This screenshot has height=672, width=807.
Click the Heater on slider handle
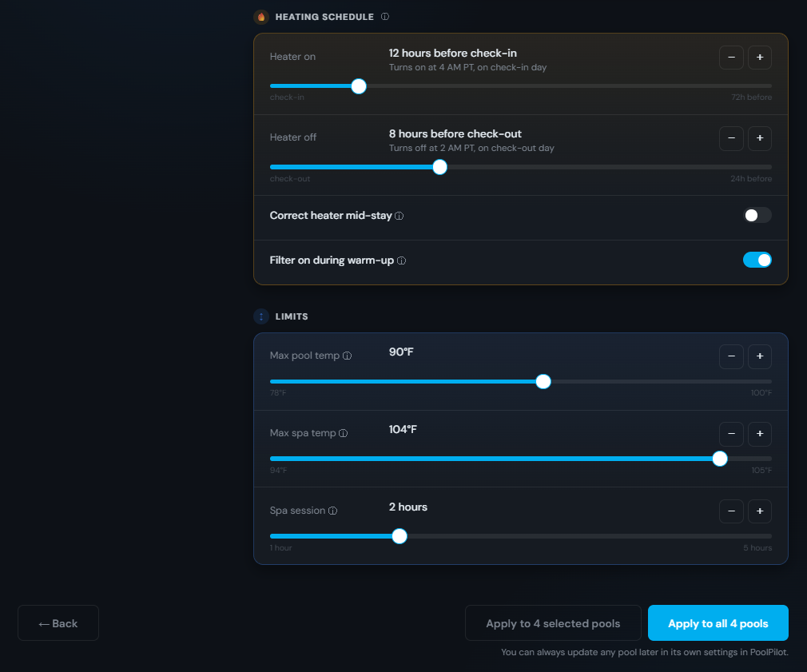pos(359,86)
